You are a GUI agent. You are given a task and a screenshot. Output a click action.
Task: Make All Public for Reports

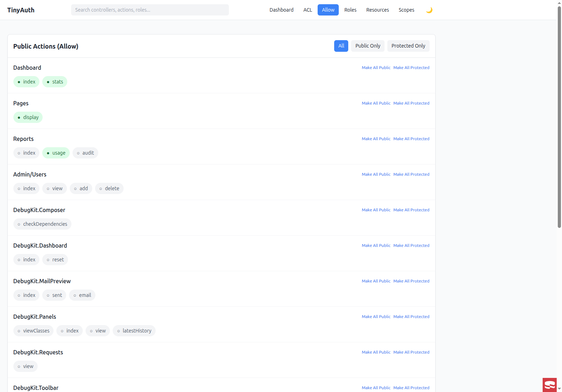376,139
